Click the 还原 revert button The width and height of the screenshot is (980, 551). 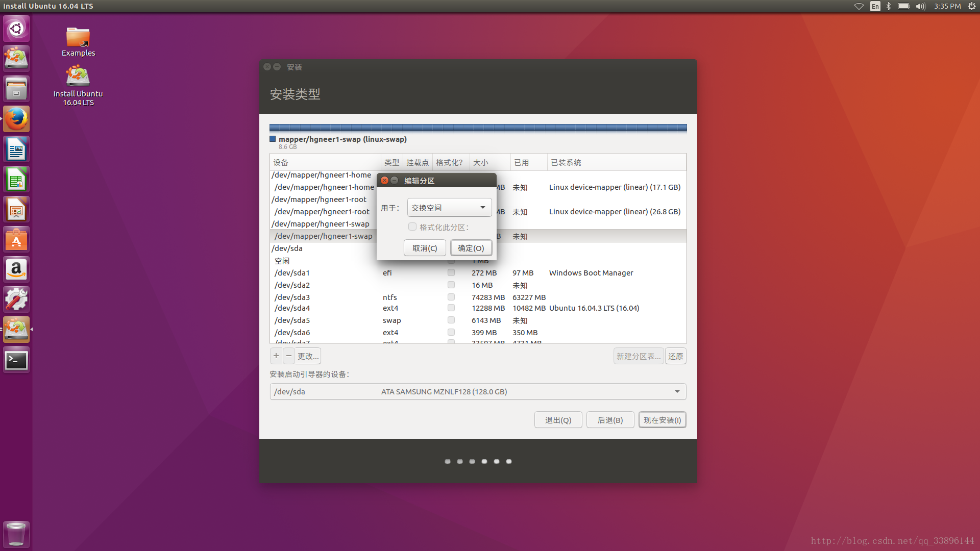pyautogui.click(x=676, y=356)
